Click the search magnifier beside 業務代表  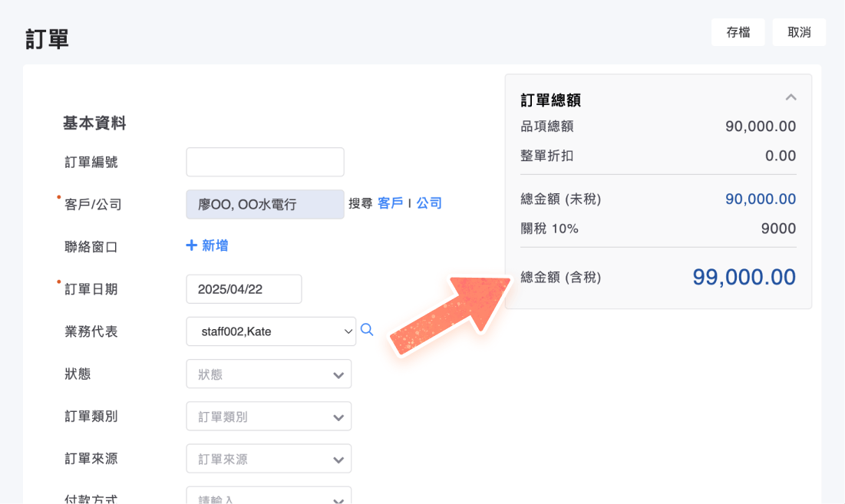point(367,330)
